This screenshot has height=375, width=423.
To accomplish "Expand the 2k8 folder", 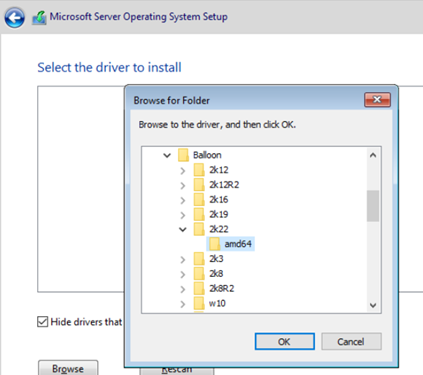I will (x=183, y=274).
